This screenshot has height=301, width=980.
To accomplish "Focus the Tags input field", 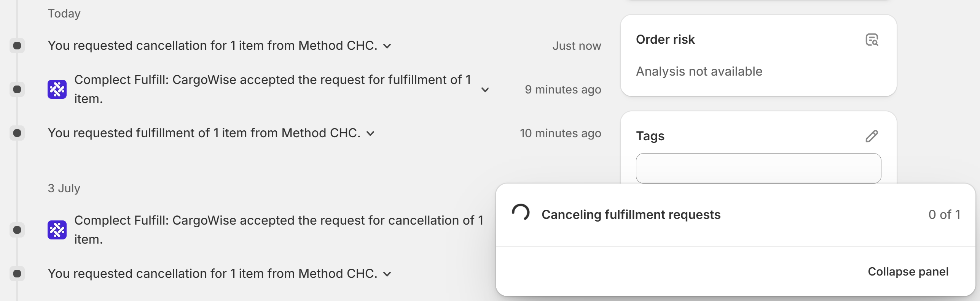I will (758, 168).
